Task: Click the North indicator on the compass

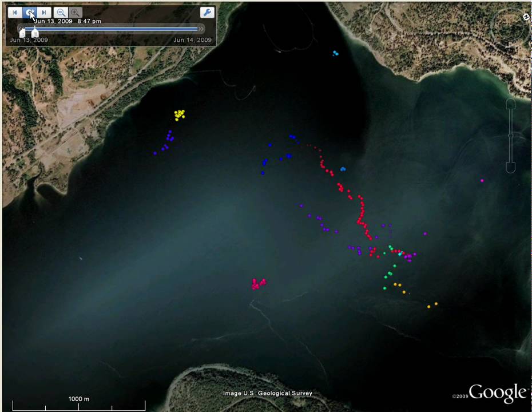Action: tap(526, 16)
